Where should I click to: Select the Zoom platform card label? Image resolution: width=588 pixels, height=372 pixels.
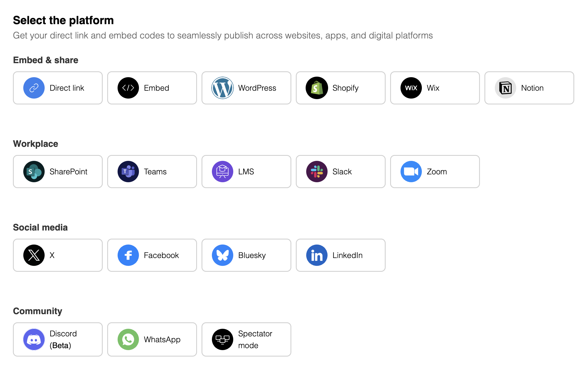click(437, 172)
